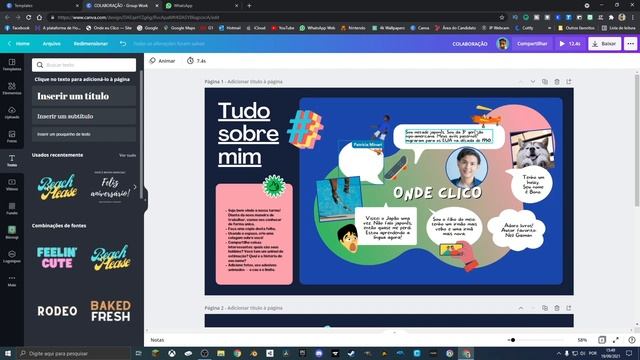Go back to Home
The height and width of the screenshot is (360, 640).
pos(19,43)
